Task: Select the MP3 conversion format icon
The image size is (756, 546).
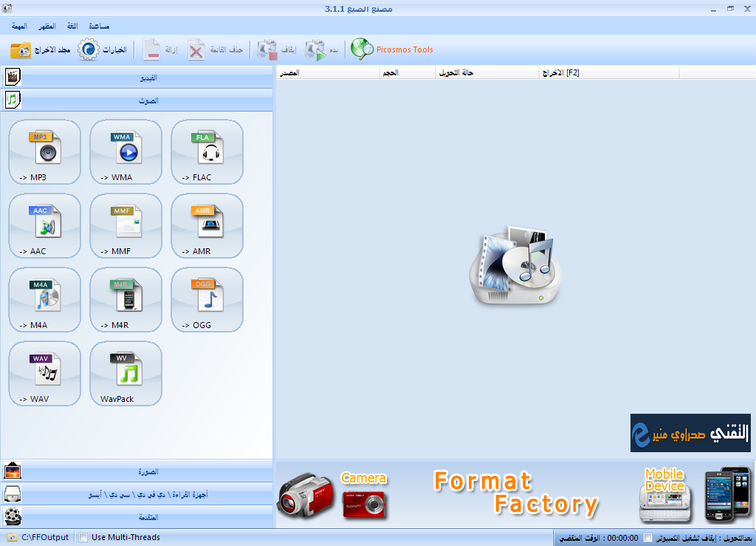Action: 45,152
